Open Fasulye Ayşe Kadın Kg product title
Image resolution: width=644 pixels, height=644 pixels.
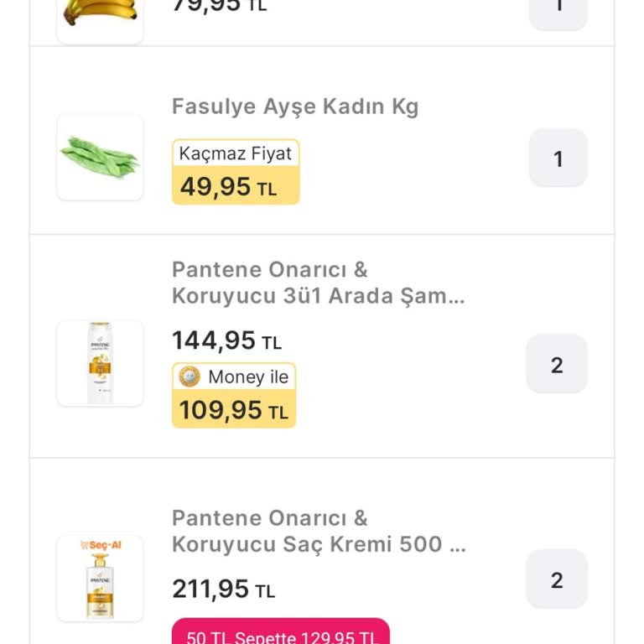pos(295,106)
